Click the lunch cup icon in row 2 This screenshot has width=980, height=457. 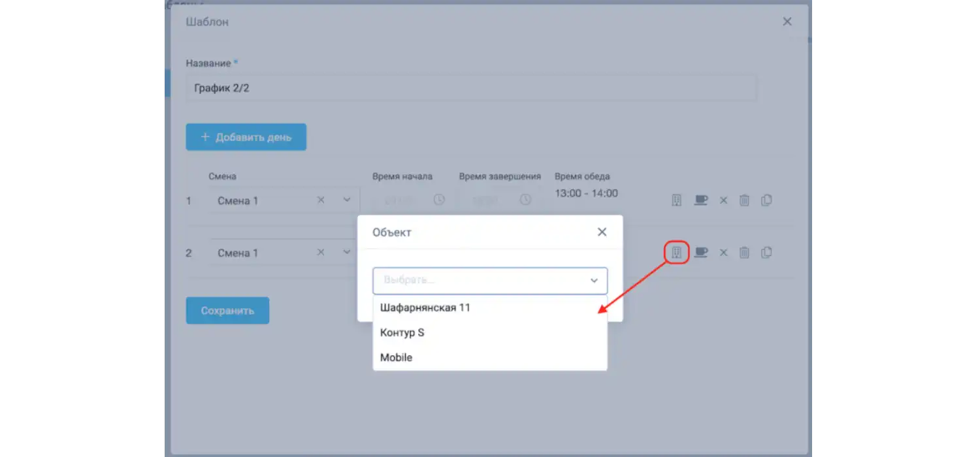tap(700, 253)
